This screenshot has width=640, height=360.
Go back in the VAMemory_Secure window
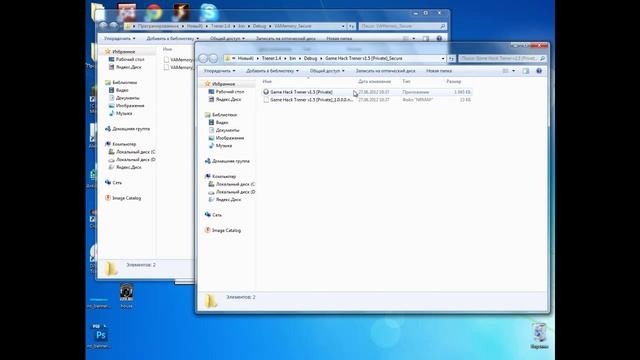(x=103, y=26)
